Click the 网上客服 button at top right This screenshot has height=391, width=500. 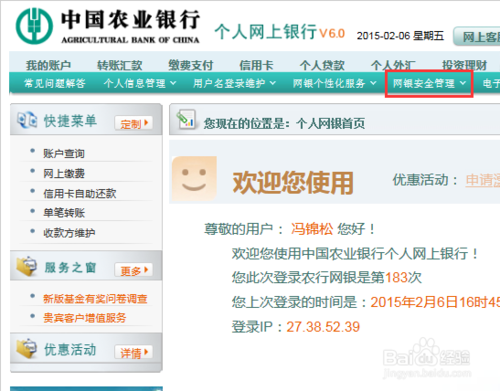coord(477,36)
